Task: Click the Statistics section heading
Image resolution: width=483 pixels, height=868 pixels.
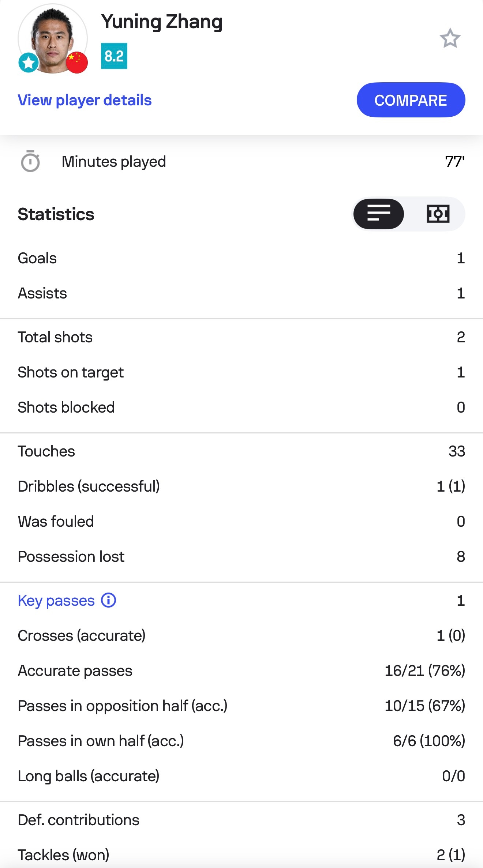Action: [x=56, y=214]
